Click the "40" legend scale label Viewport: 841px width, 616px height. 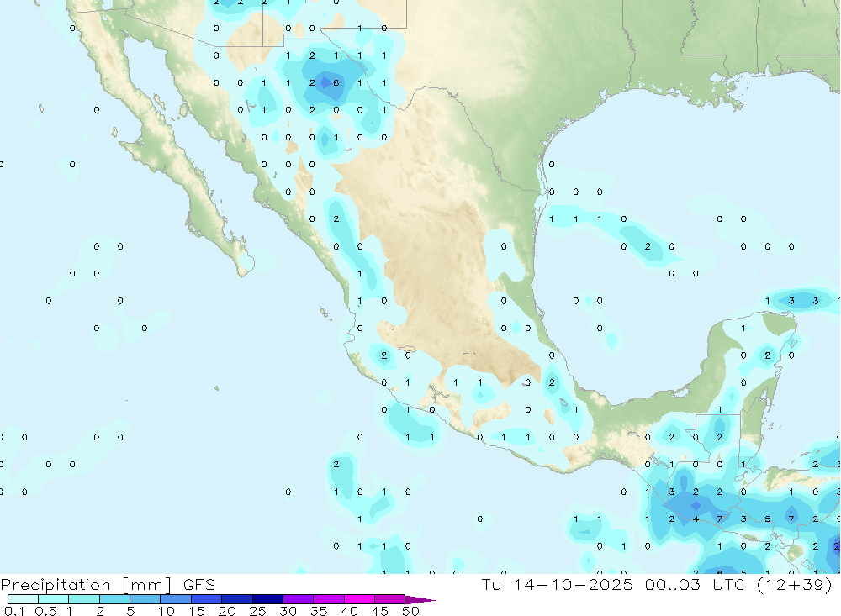click(350, 611)
